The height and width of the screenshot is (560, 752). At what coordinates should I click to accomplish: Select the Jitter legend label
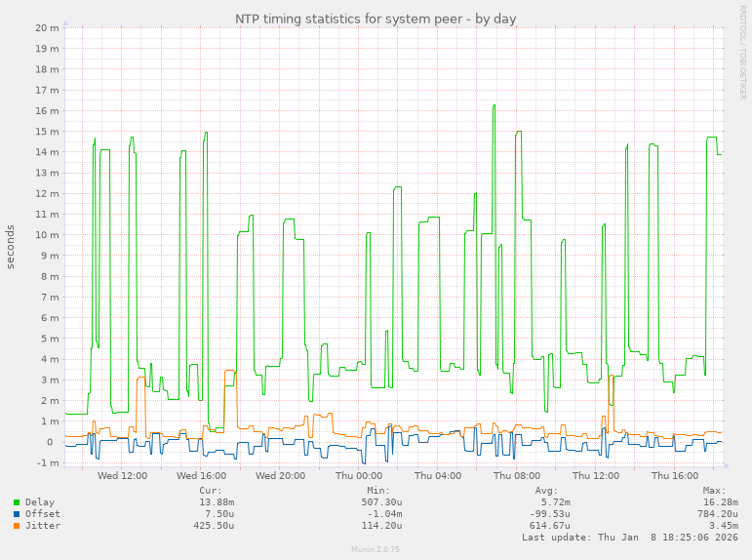click(43, 526)
